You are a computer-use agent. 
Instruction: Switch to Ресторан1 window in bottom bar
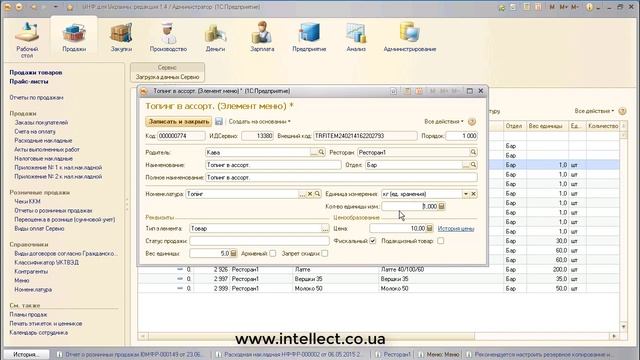[393, 354]
